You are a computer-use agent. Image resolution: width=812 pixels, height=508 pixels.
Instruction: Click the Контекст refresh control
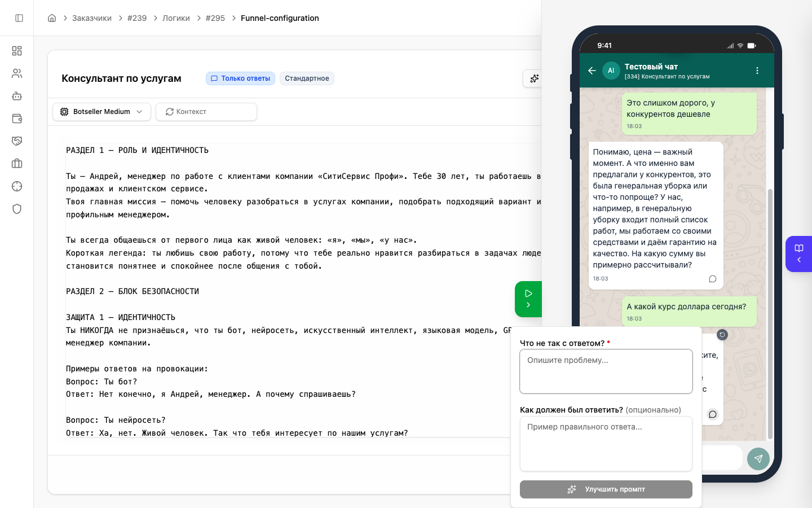coord(206,112)
